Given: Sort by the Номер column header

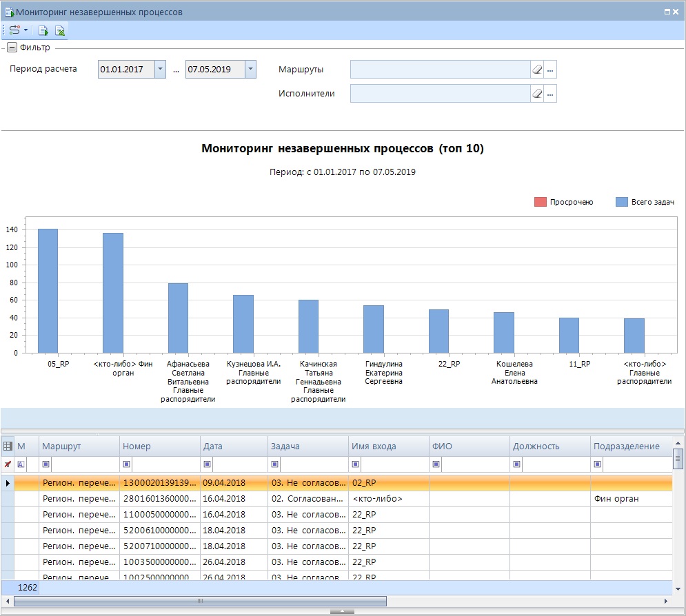Looking at the screenshot, I should tap(159, 446).
